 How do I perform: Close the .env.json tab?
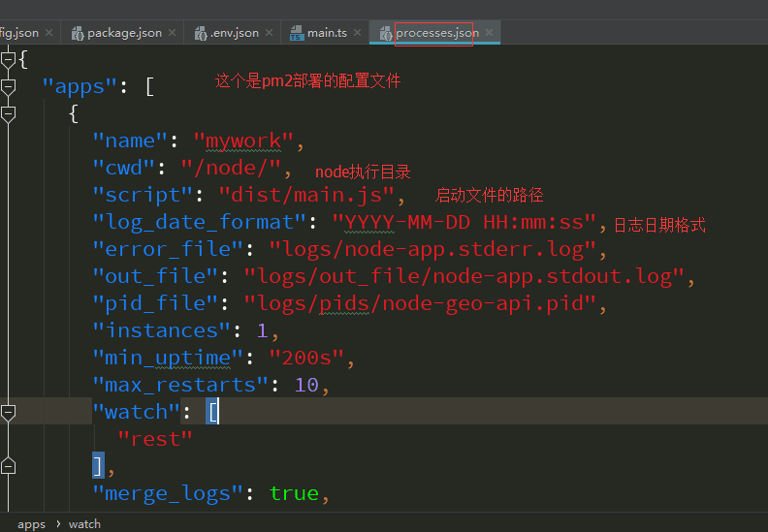click(x=271, y=33)
